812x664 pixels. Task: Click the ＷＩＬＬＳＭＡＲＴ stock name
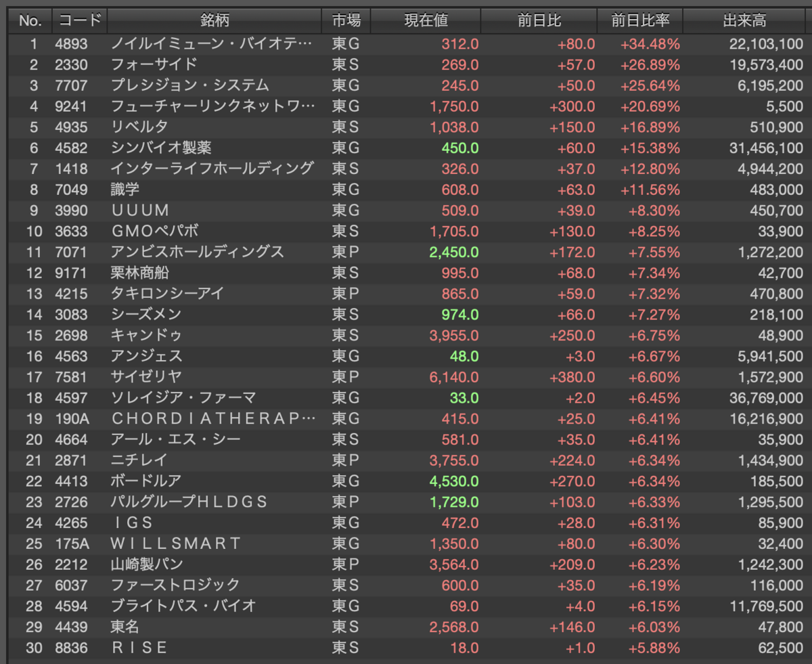(176, 543)
